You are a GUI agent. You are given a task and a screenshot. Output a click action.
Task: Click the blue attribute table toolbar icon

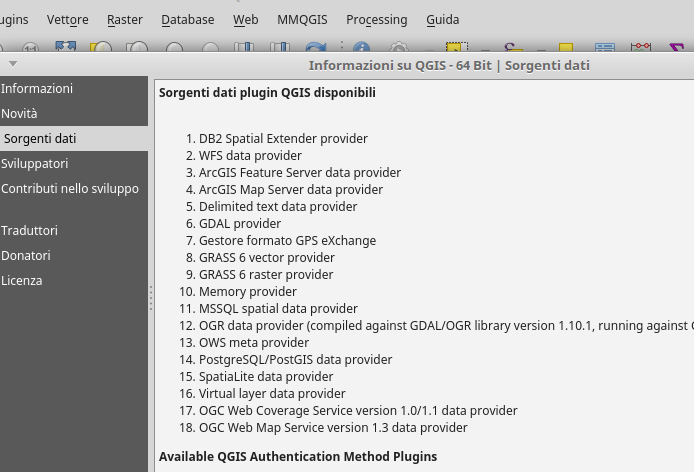pos(605,47)
